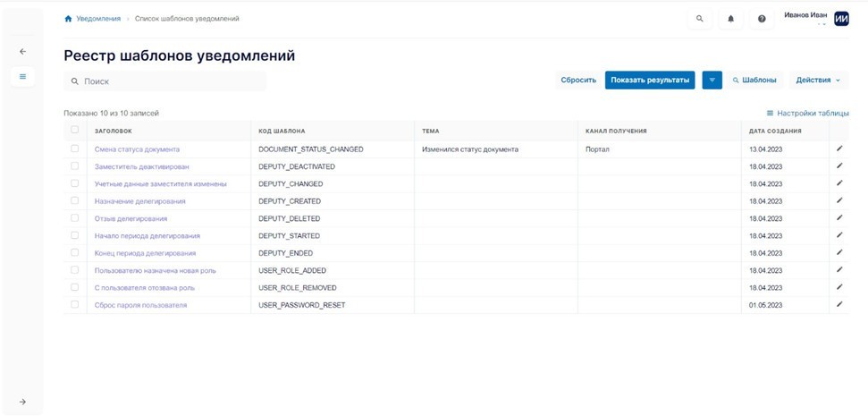Edit the DEPUTY_ENDED row with pencil icon
Image resolution: width=868 pixels, height=416 pixels.
pos(839,252)
